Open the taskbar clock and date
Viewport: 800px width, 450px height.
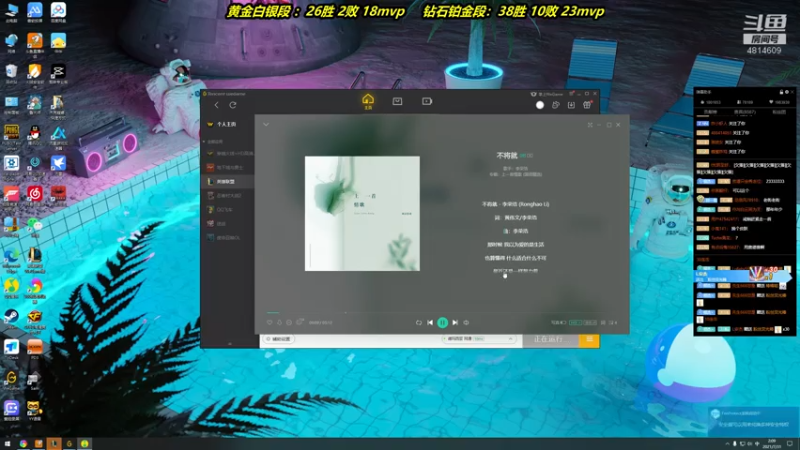coord(772,444)
